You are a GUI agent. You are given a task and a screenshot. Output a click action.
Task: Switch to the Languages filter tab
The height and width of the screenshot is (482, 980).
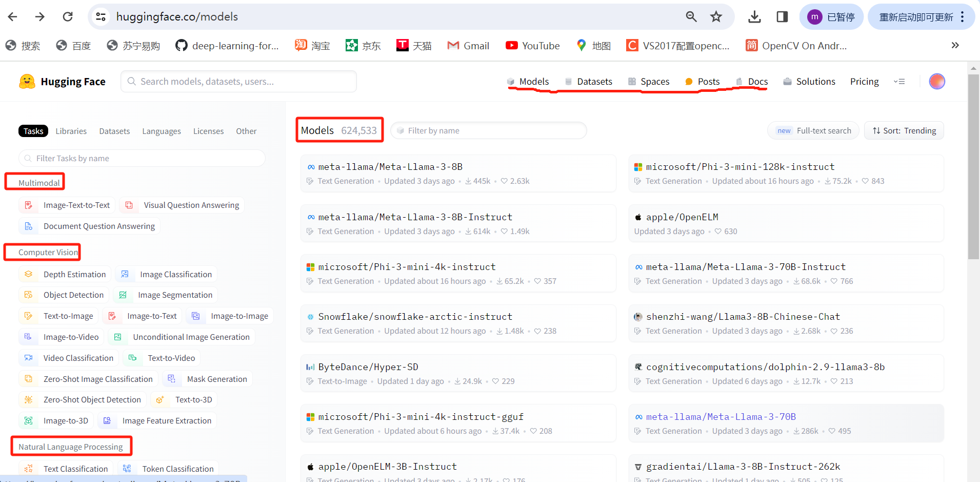click(162, 131)
